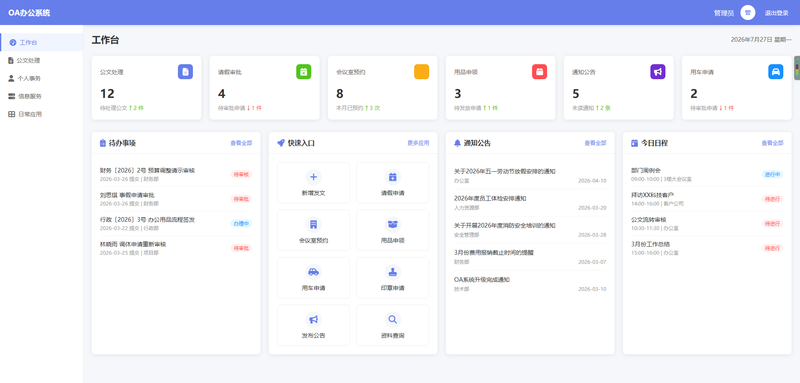Open 请假申请 quick entry calendar icon
This screenshot has height=383, width=800.
click(392, 177)
